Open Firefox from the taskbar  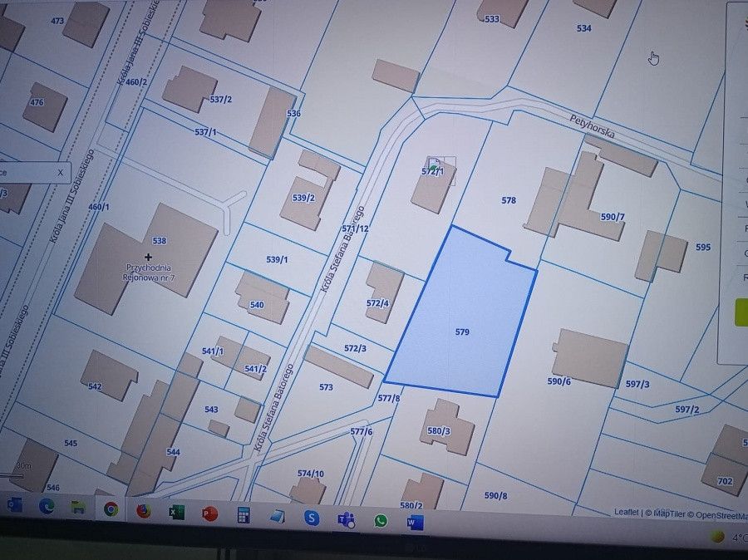[144, 511]
